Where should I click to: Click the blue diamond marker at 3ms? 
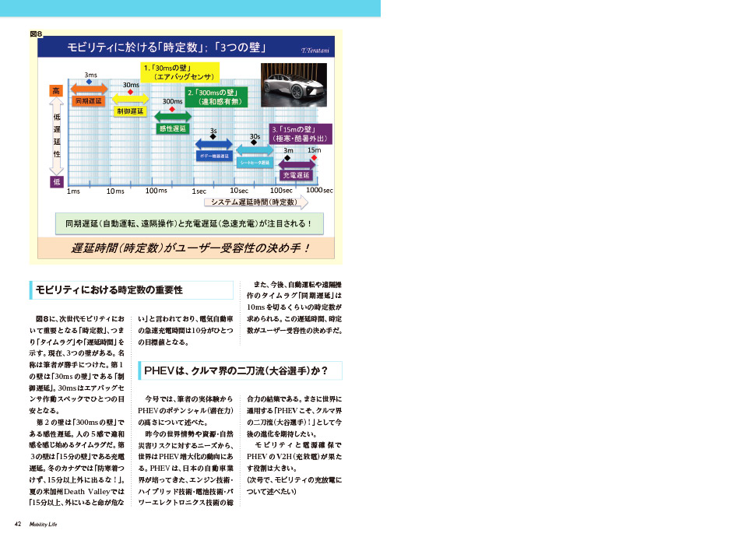pyautogui.click(x=90, y=82)
